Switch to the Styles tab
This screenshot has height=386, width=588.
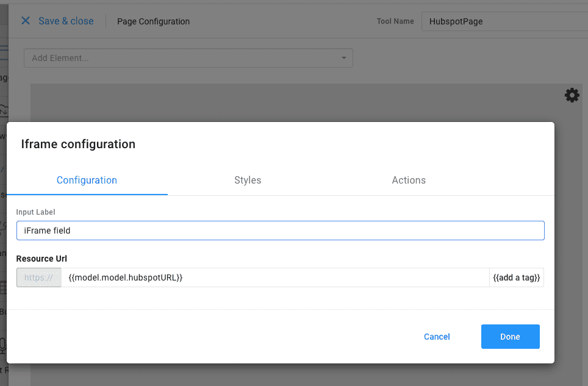coord(248,180)
